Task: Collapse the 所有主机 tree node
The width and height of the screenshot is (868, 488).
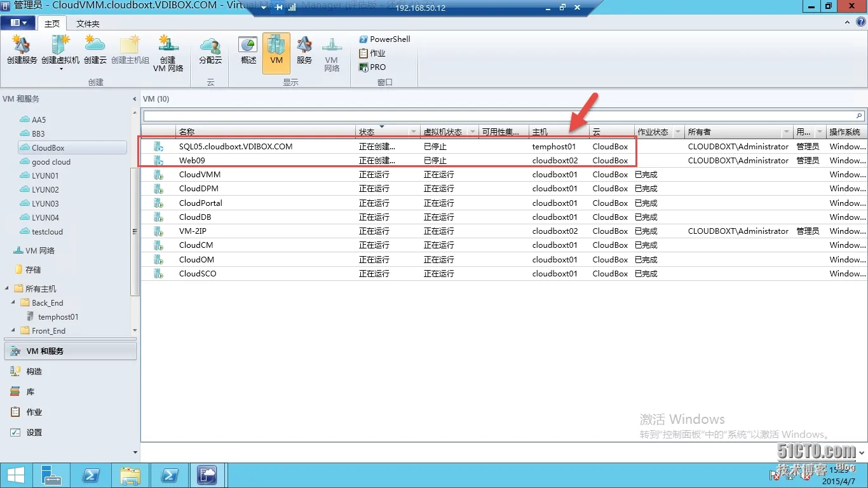Action: coord(7,288)
